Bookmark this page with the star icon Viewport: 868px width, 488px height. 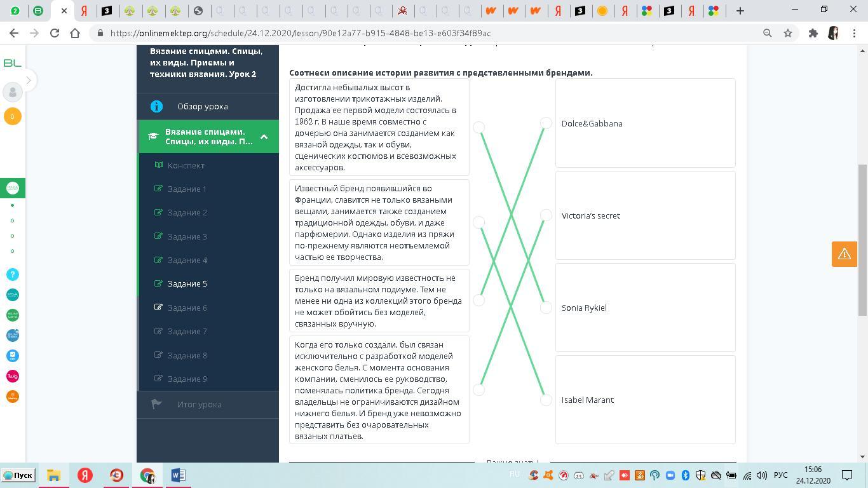pos(788,33)
